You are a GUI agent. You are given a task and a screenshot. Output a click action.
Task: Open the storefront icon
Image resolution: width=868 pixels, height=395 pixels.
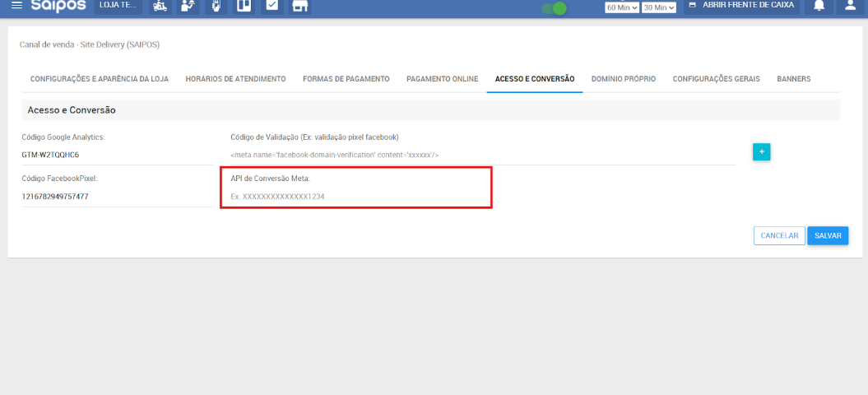(x=300, y=7)
